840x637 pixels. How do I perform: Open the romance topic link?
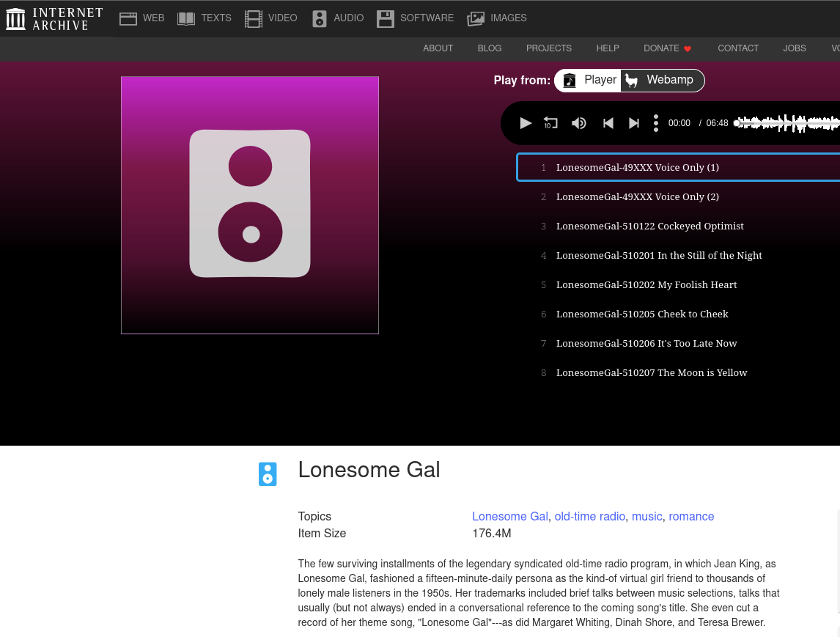tap(691, 517)
